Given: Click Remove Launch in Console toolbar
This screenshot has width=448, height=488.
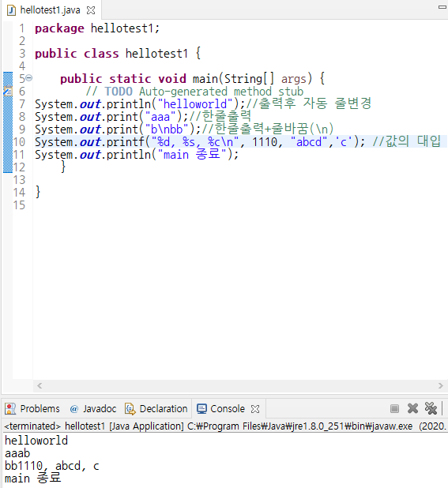Looking at the screenshot, I should 412,408.
